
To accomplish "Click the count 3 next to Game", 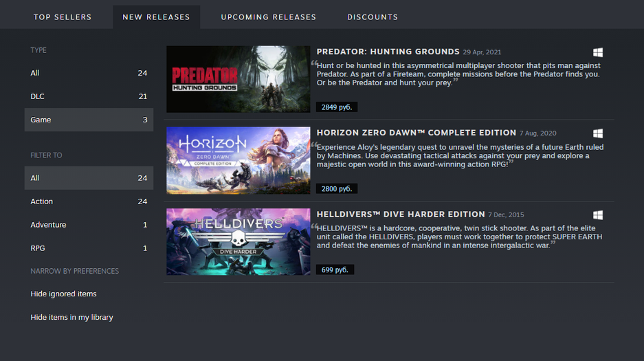I will [144, 120].
